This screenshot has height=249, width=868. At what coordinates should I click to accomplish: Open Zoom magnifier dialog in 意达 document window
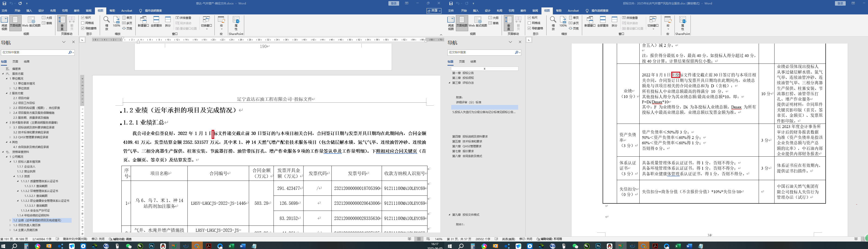point(107,22)
